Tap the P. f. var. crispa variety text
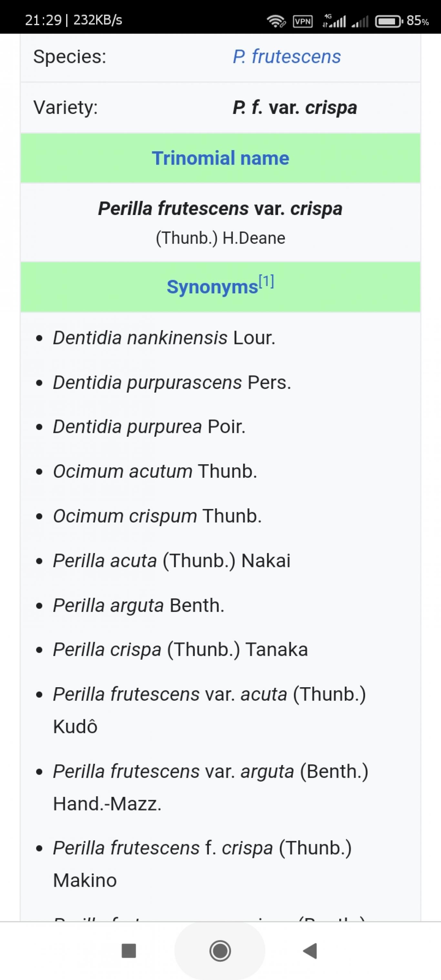The width and height of the screenshot is (441, 980). [295, 107]
